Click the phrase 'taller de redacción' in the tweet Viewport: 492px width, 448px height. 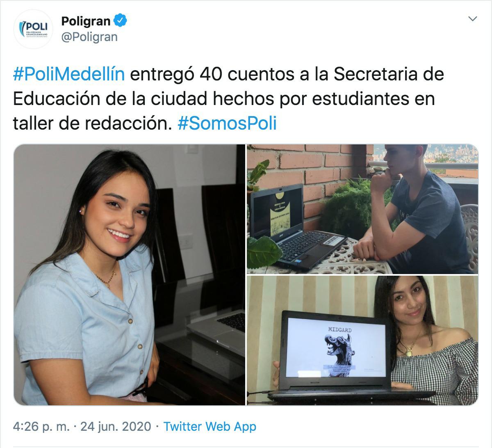tap(92, 123)
